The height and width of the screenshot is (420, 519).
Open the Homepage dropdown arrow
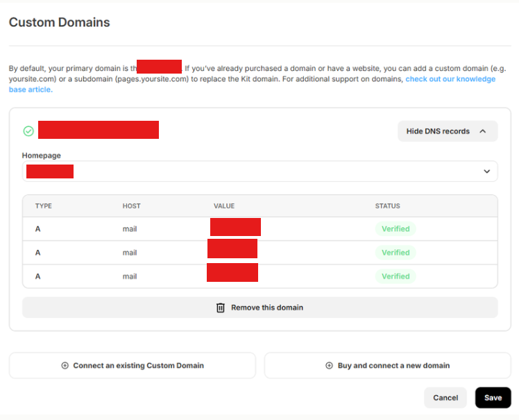point(486,171)
